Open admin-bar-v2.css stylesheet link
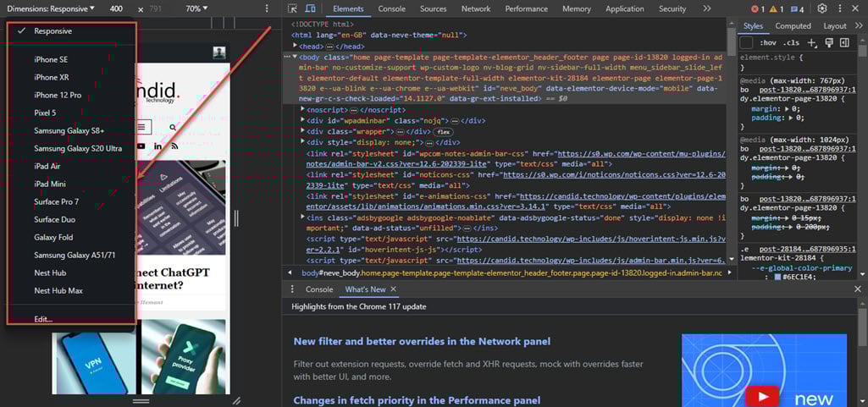The width and height of the screenshot is (868, 407). pyautogui.click(x=516, y=159)
